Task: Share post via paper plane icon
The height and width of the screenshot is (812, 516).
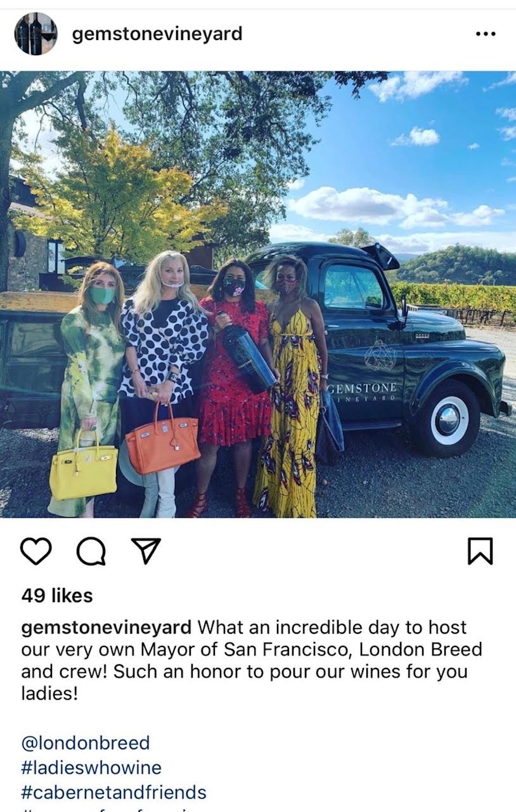Action: [x=146, y=551]
